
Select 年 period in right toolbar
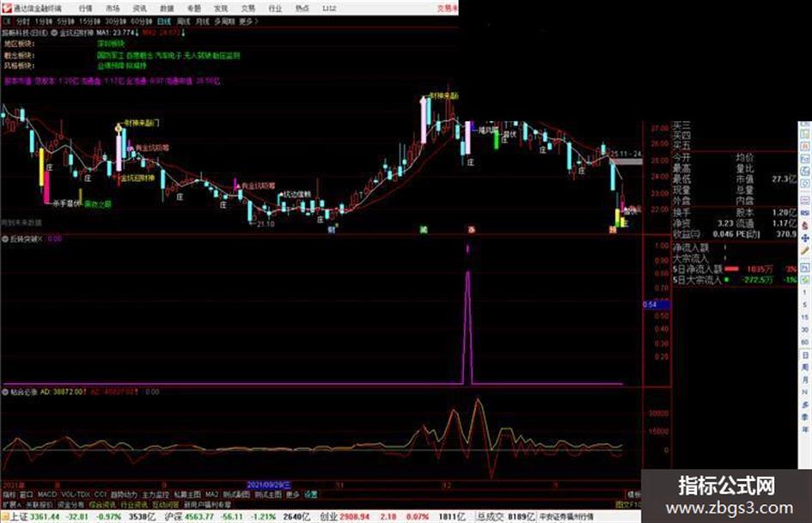(805, 429)
